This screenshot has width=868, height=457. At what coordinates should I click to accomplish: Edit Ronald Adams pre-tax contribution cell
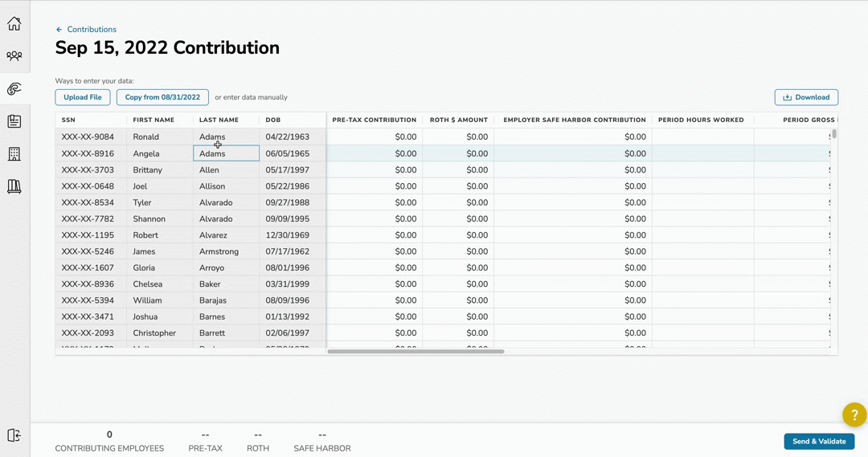tap(375, 137)
